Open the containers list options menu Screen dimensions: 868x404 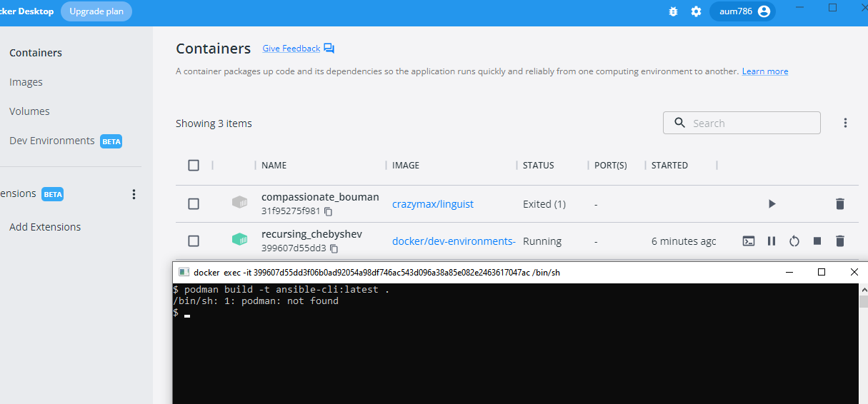tap(845, 123)
